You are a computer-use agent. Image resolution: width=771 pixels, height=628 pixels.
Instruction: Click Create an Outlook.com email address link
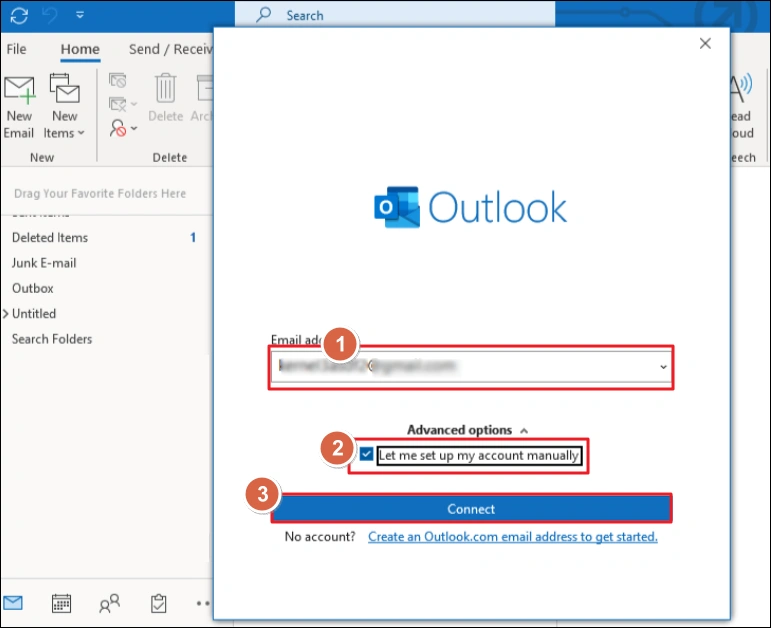[x=512, y=537]
